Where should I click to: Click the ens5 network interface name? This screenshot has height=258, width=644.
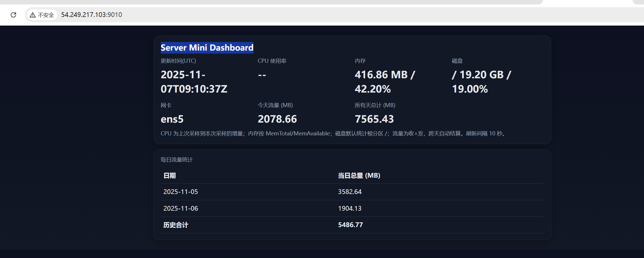(172, 119)
